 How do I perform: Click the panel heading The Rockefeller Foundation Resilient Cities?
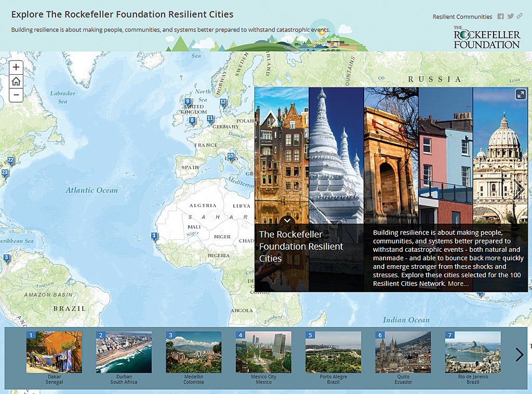[301, 246]
